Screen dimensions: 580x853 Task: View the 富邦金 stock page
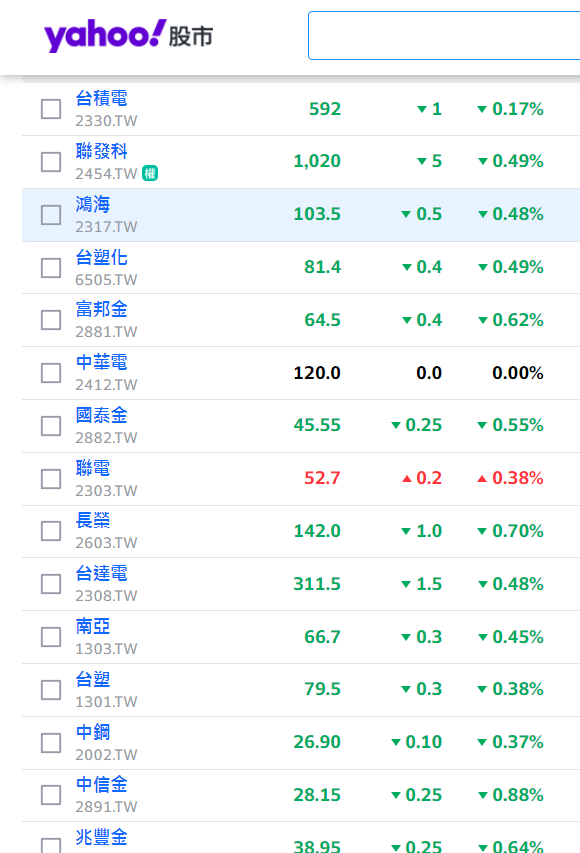pyautogui.click(x=101, y=310)
